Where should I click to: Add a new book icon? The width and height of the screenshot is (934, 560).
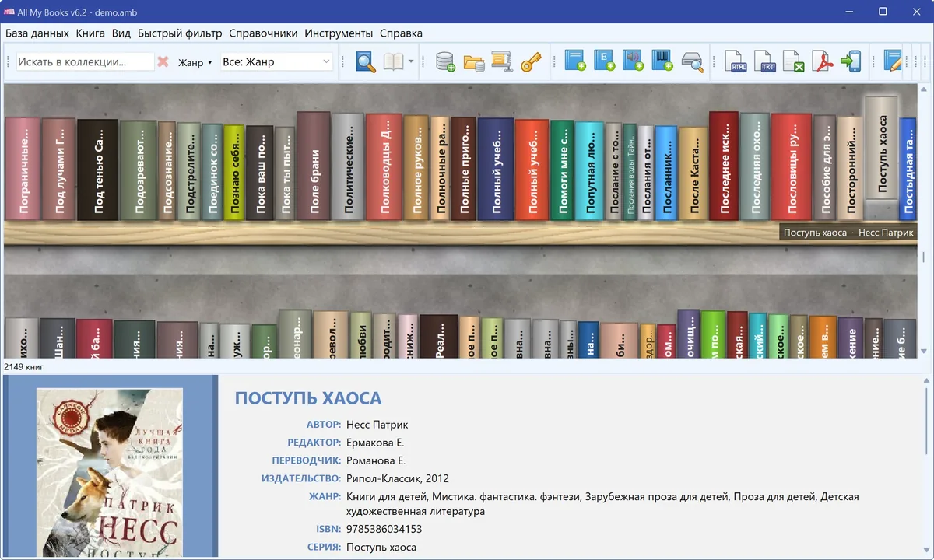pyautogui.click(x=575, y=61)
